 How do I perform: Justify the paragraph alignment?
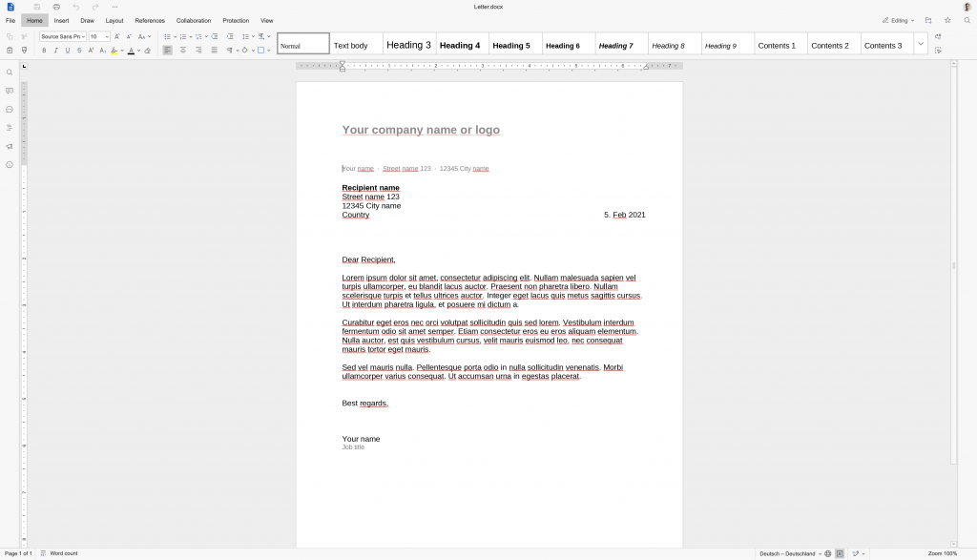pyautogui.click(x=214, y=51)
